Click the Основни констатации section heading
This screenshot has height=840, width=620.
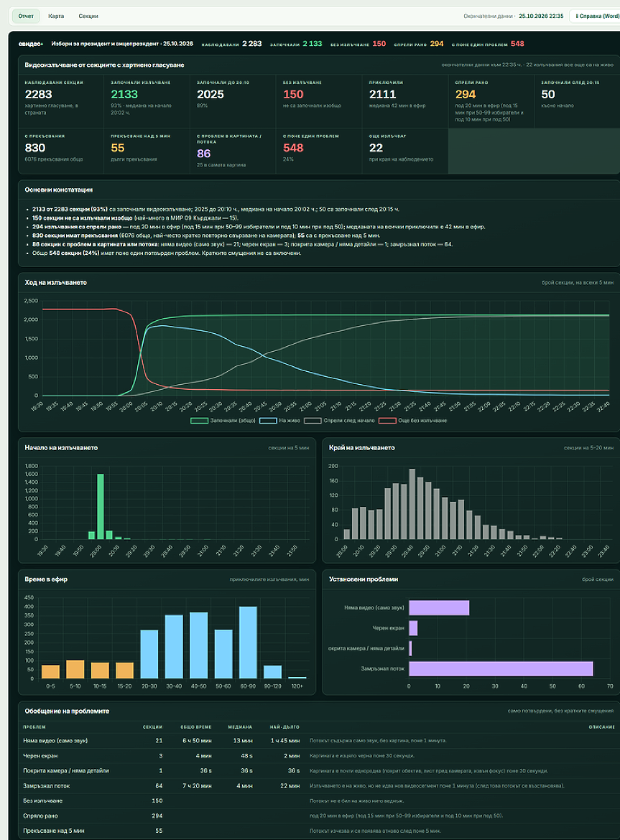tap(58, 190)
